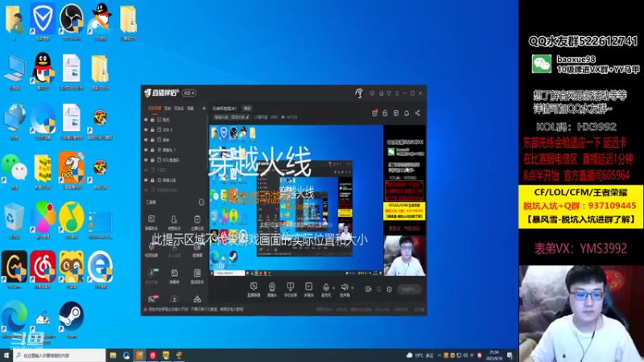Hide the 摄像头 1 source layer
The height and width of the screenshot is (362, 644).
146,150
